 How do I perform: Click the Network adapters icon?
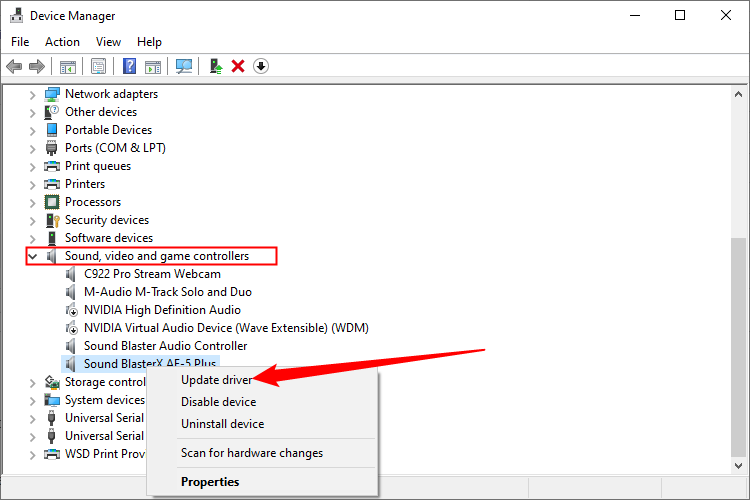[52, 94]
